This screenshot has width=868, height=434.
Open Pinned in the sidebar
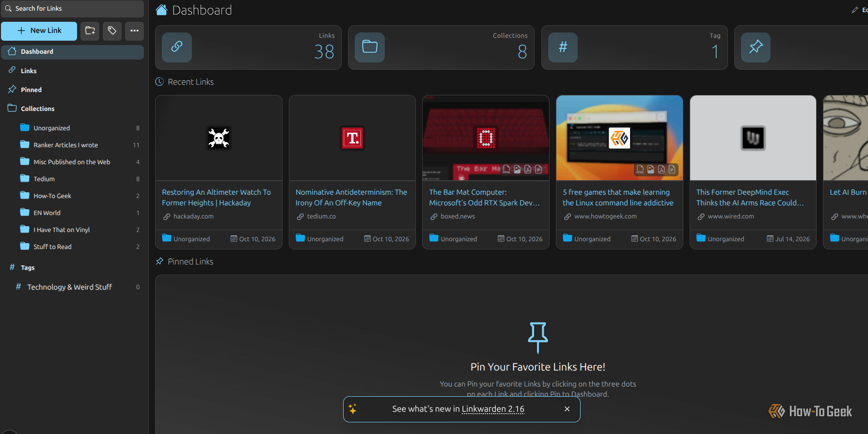72,90
